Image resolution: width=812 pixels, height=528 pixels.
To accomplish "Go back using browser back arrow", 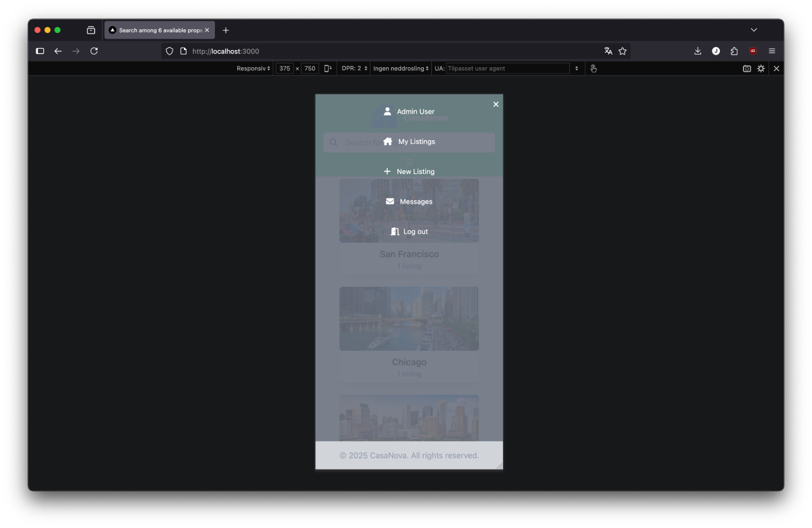I will coord(58,51).
